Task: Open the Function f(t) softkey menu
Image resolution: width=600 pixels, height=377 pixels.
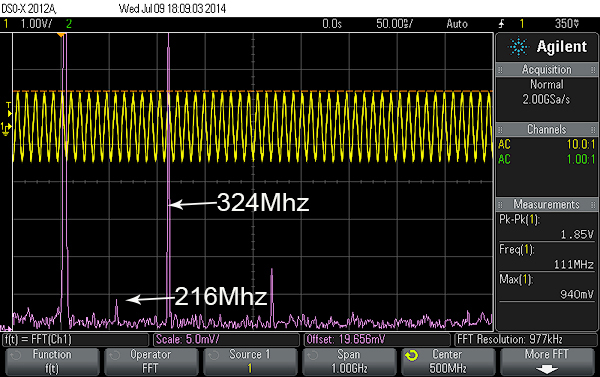Action: pyautogui.click(x=52, y=362)
